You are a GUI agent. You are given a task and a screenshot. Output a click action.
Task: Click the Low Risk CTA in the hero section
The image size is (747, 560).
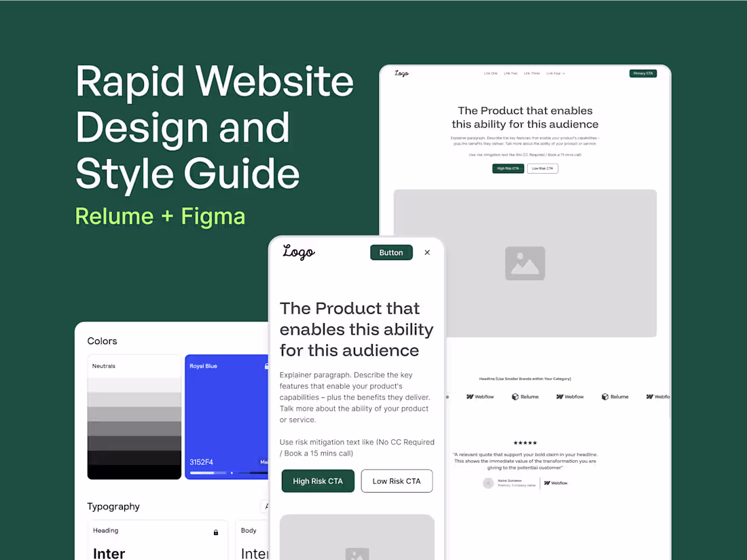click(542, 168)
